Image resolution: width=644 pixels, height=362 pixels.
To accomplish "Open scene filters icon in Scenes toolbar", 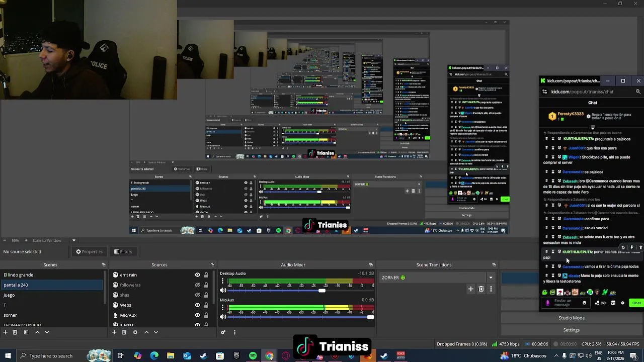I will [26, 332].
